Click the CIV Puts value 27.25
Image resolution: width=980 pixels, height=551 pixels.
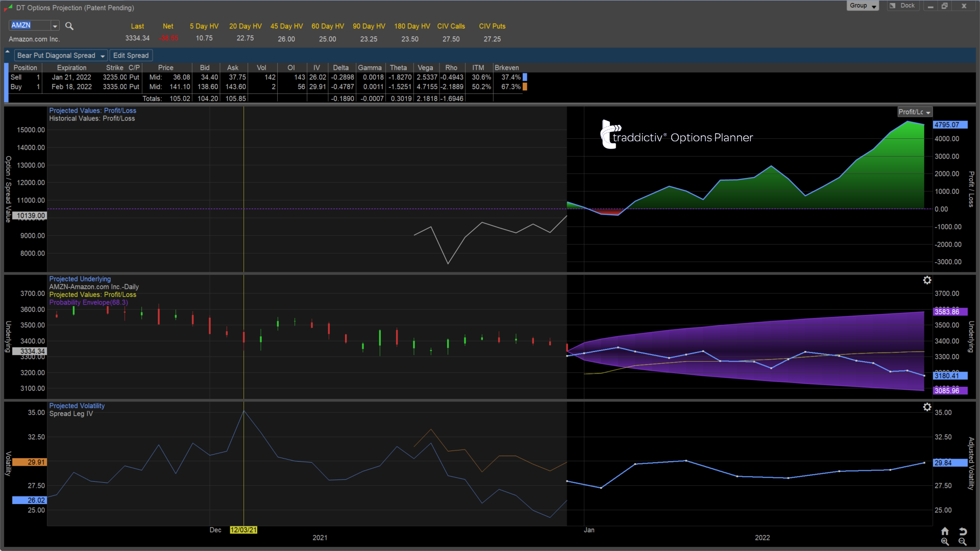coord(492,39)
